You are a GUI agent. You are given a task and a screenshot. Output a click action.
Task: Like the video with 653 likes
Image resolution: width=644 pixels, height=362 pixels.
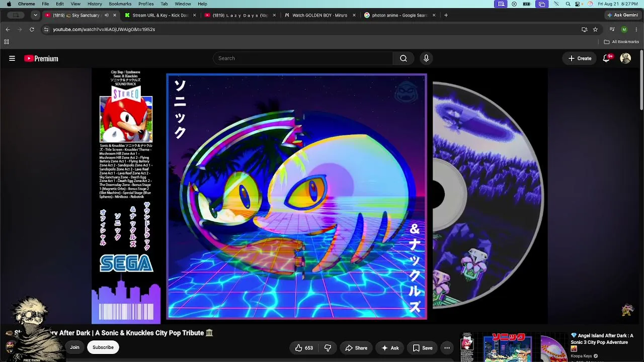(304, 348)
